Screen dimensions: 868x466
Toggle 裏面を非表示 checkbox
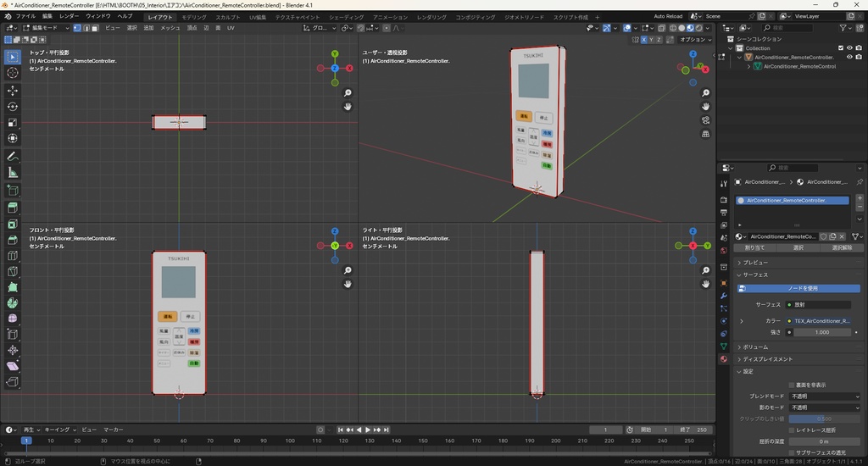coord(792,385)
